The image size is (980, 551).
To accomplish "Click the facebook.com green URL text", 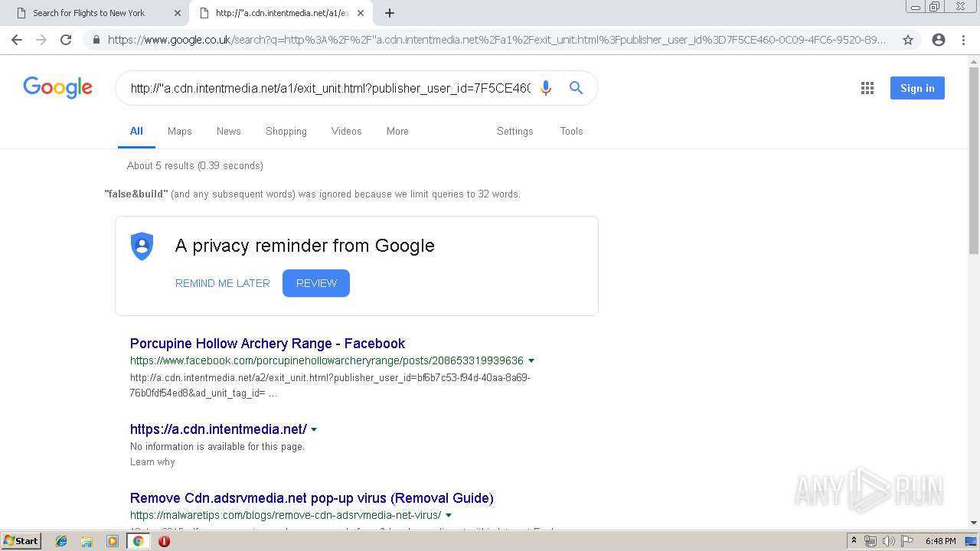I will pos(327,360).
